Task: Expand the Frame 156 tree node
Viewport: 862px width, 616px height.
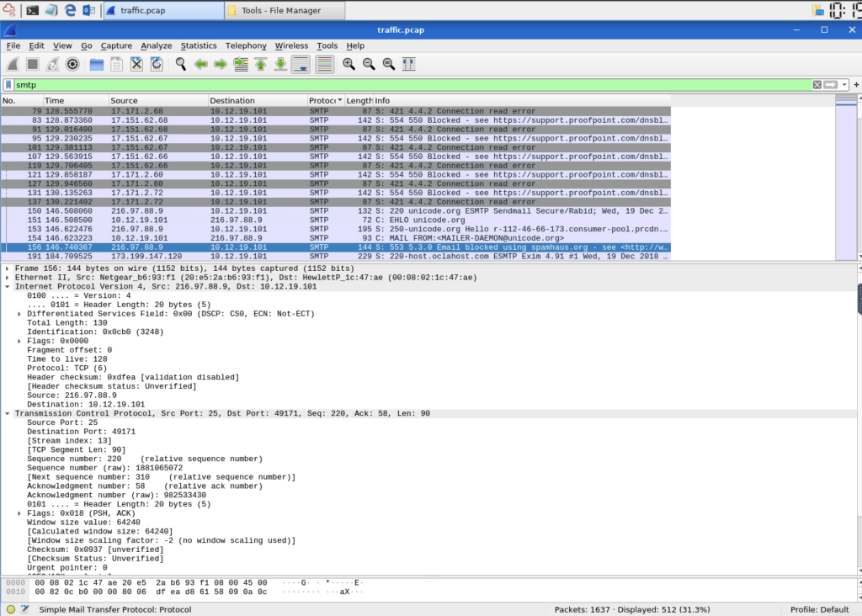Action: [7, 268]
